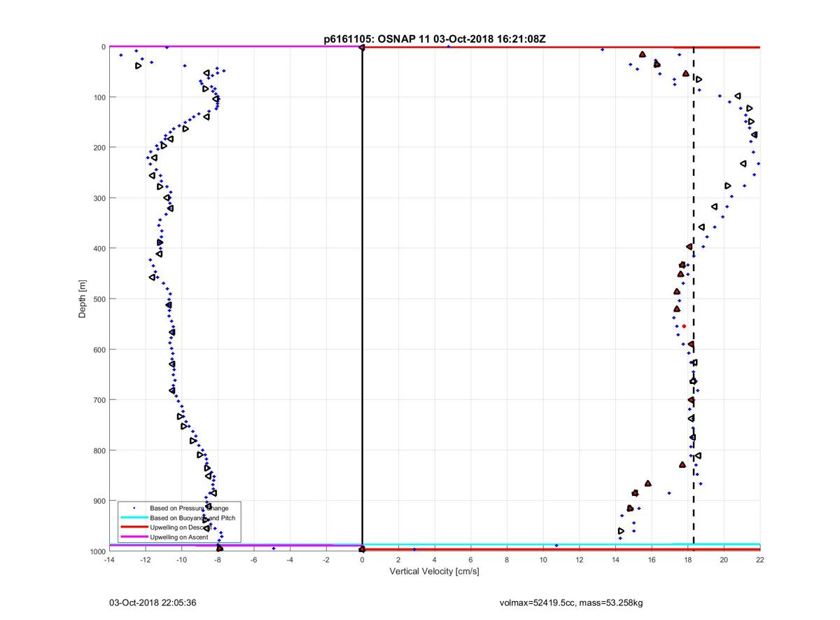The image size is (840, 620).
Task: Click the velocity tick label "6"
Action: (470, 560)
